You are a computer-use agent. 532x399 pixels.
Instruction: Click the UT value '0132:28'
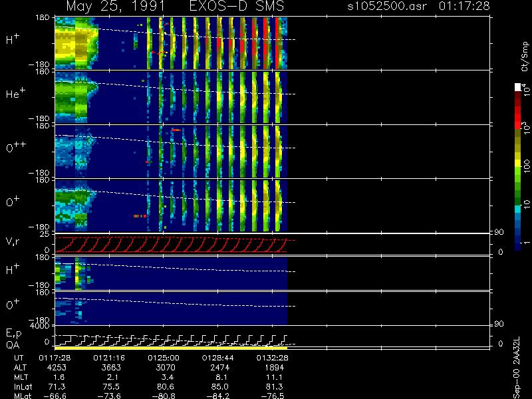pos(272,358)
